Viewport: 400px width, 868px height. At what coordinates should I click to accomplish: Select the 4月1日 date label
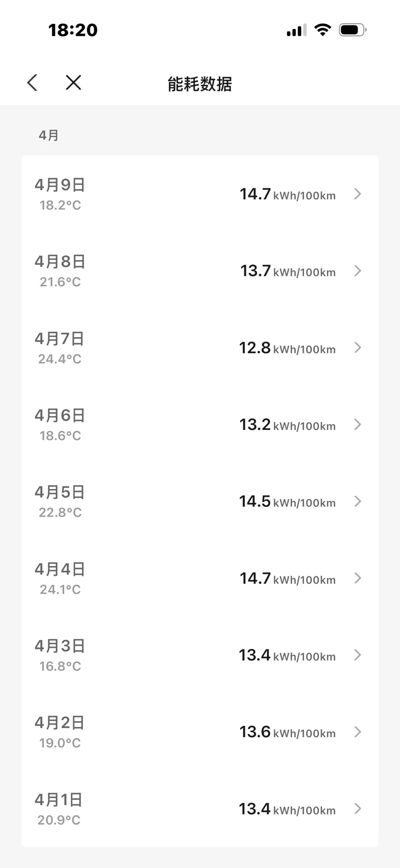(59, 800)
